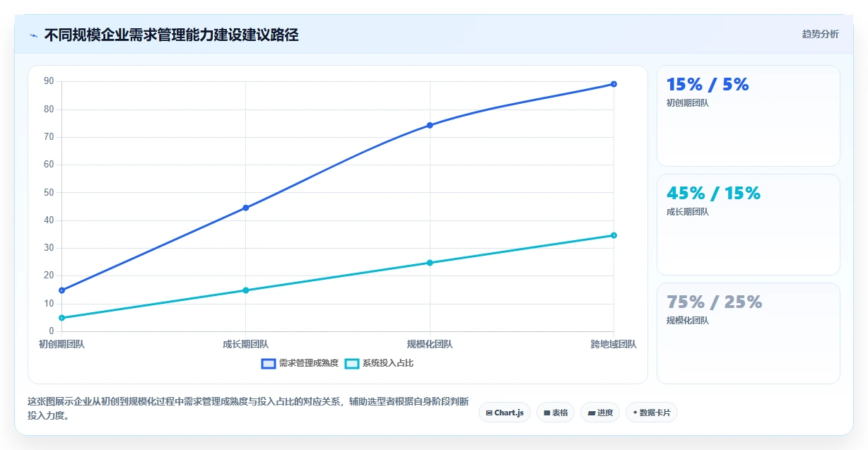
Task: Click the cyan data point at 成长期团队
Action: coord(246,290)
